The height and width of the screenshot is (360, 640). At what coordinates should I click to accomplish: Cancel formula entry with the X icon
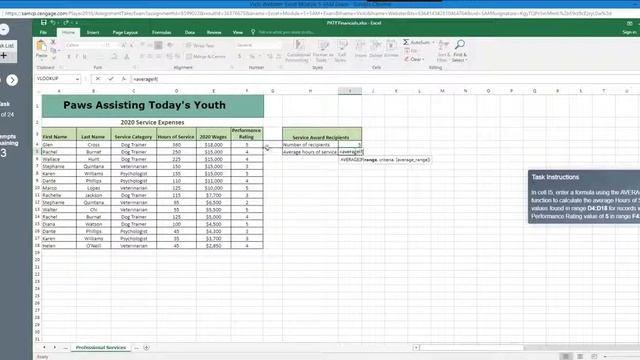pos(98,79)
